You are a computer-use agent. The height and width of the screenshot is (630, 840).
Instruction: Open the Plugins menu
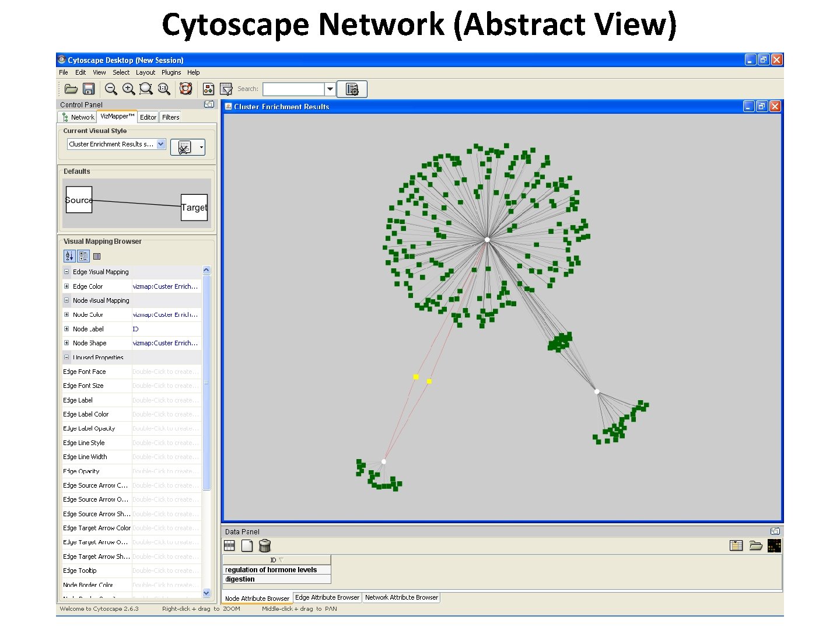[171, 72]
